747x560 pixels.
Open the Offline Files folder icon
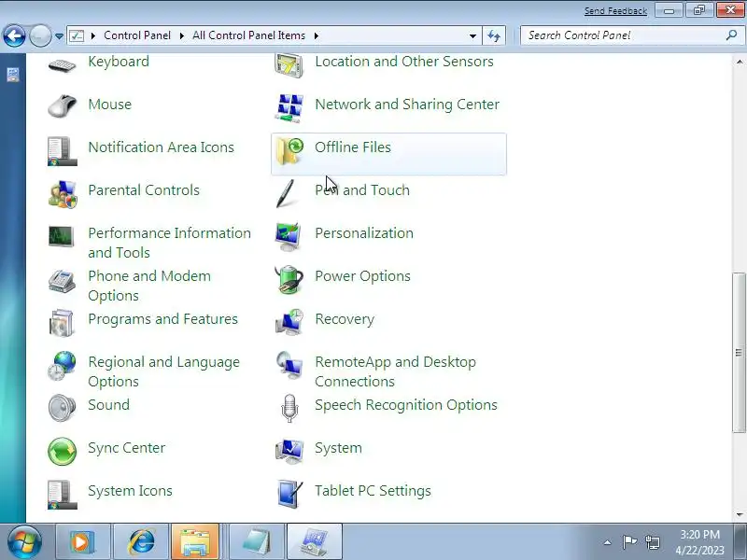289,151
